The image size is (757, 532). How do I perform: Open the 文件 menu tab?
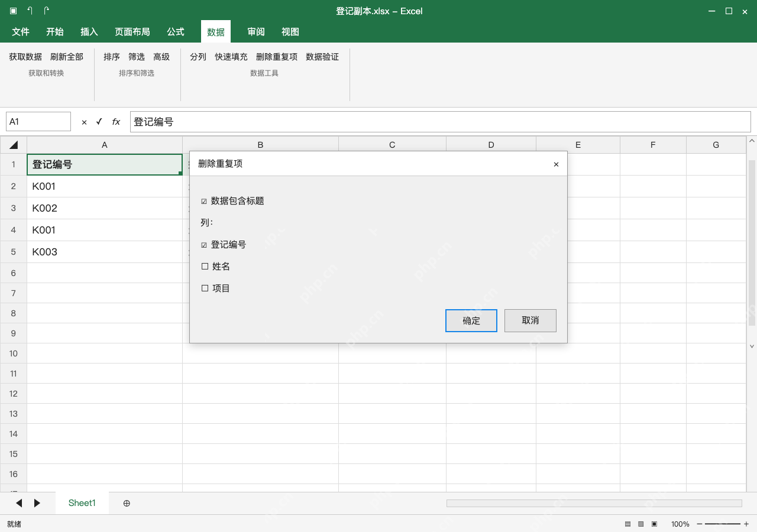tap(21, 32)
